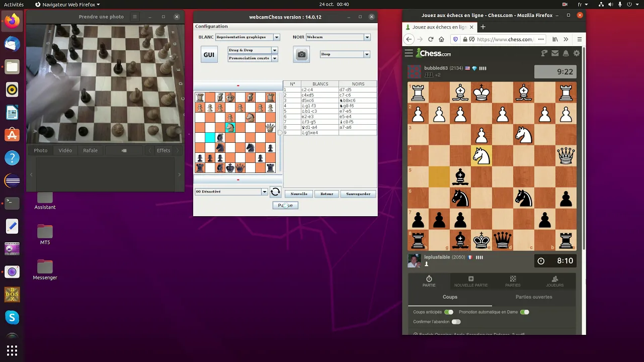The width and height of the screenshot is (644, 362).
Task: Click white knight on d4 Chess.com board
Action: point(481,156)
